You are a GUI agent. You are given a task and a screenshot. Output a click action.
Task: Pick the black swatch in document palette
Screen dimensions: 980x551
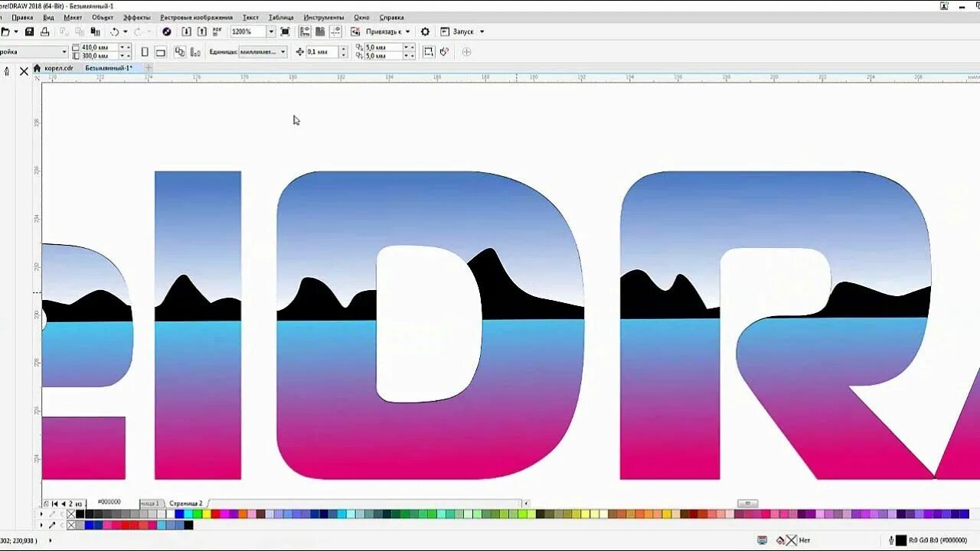[x=188, y=525]
